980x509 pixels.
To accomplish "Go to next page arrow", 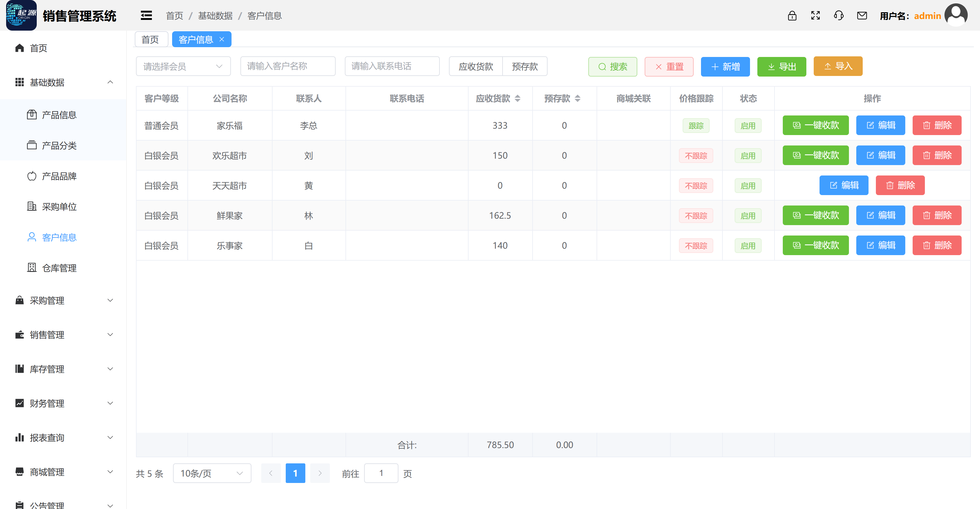I will (x=320, y=473).
